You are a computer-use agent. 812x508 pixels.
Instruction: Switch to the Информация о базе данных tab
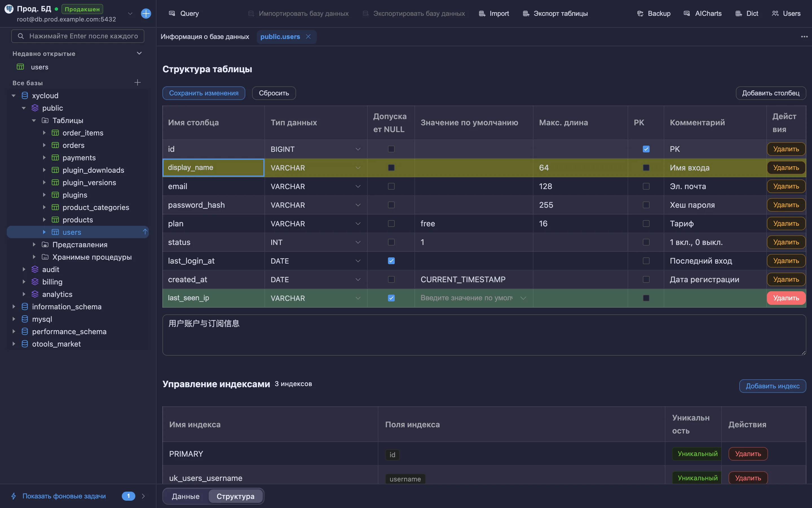coord(205,37)
